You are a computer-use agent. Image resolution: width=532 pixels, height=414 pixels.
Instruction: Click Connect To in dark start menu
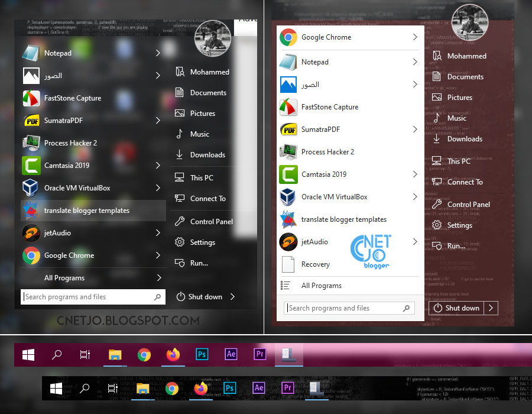click(200, 199)
